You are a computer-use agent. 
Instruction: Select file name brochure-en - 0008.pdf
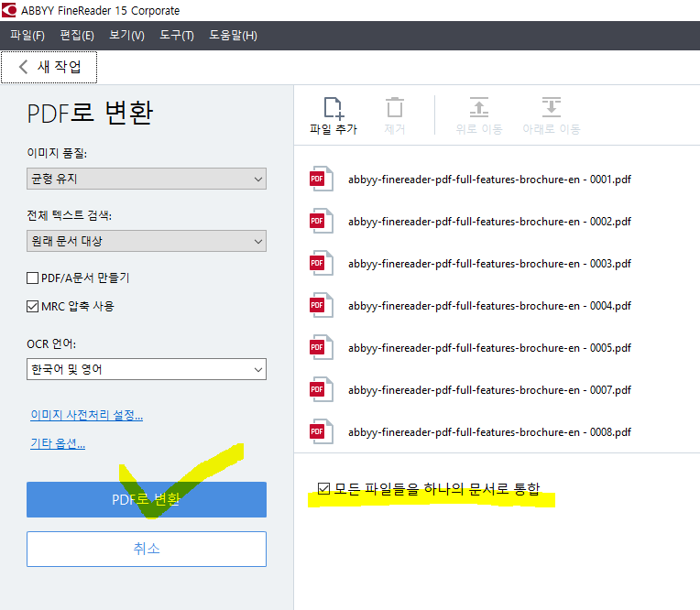pos(490,432)
